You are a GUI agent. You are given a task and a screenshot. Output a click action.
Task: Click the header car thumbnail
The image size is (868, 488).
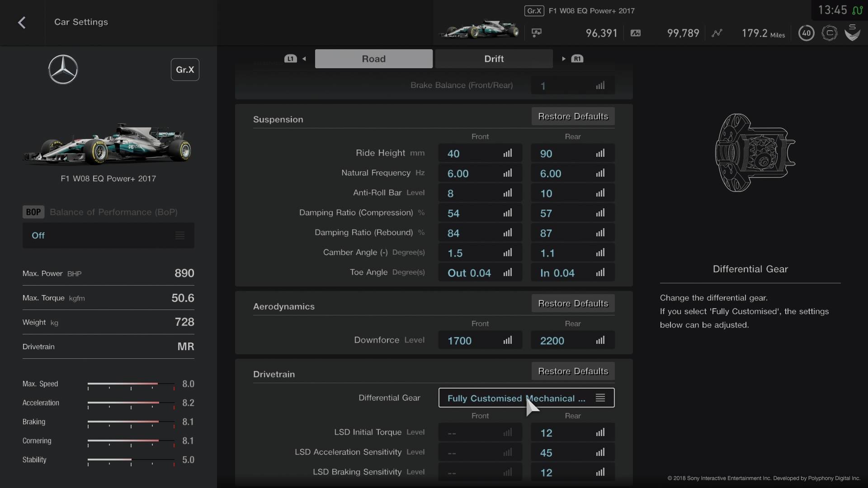(479, 30)
